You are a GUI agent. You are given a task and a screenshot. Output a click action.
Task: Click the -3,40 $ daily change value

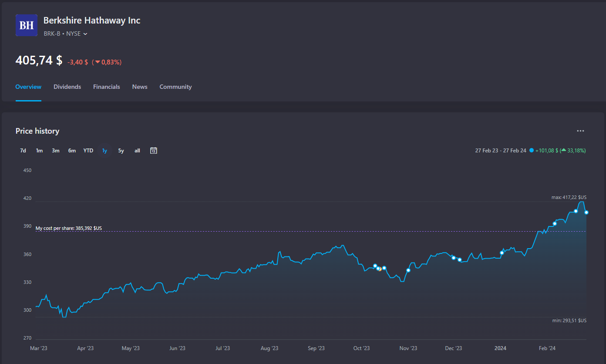78,62
